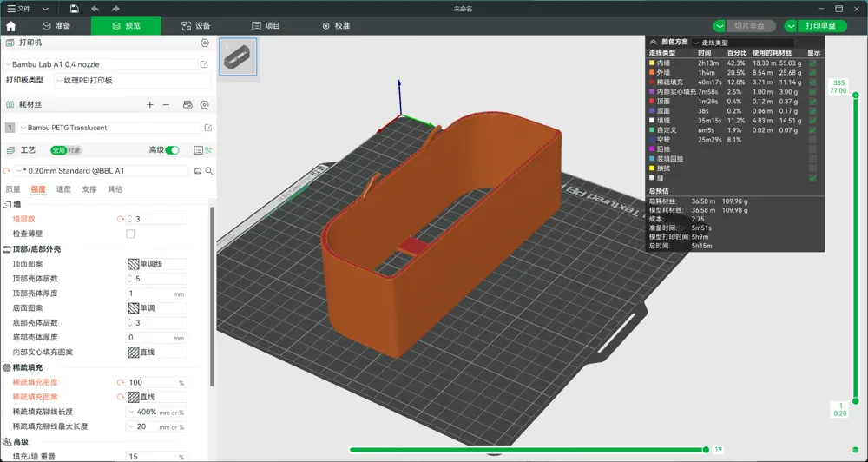Show 空驶 travel moves checkbox
Screen dimensions: 868x462
coord(812,140)
